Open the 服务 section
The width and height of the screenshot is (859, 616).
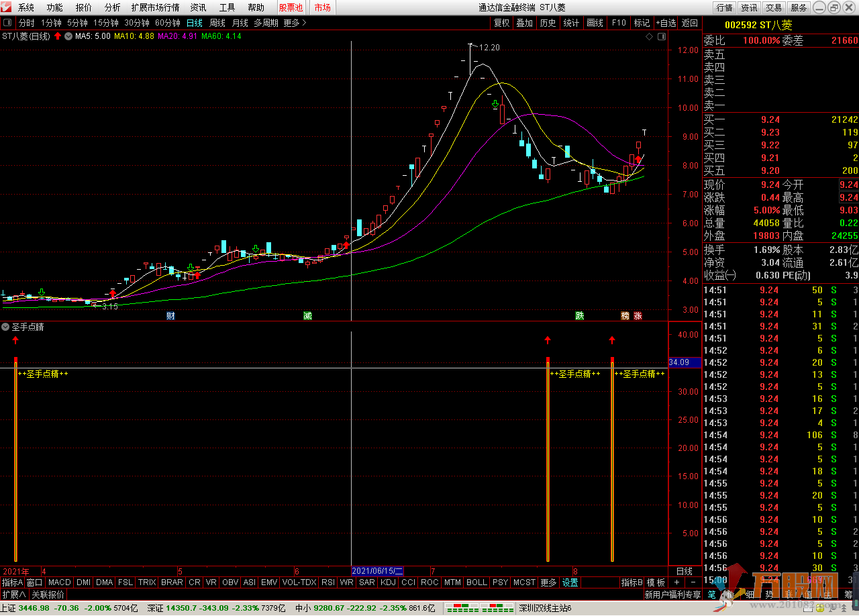pos(799,8)
